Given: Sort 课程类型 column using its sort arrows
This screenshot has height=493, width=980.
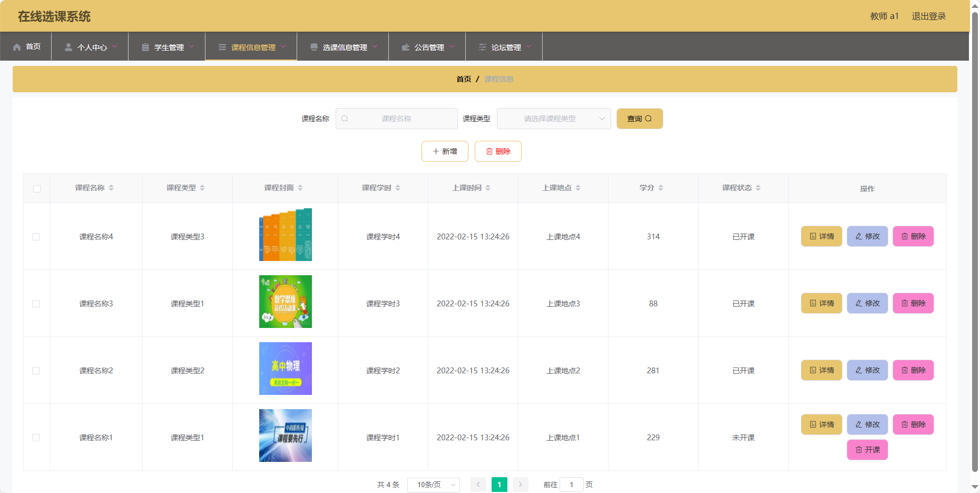Looking at the screenshot, I should pyautogui.click(x=202, y=188).
